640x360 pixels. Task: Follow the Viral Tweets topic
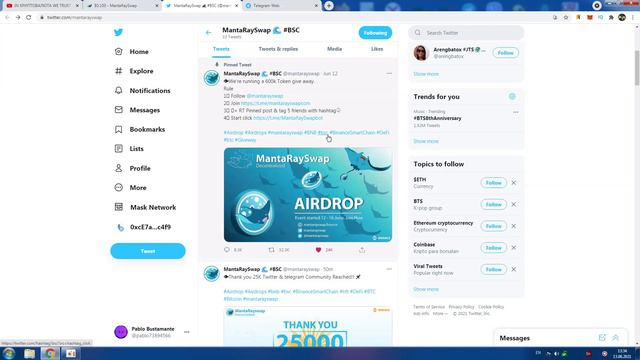[493, 269]
